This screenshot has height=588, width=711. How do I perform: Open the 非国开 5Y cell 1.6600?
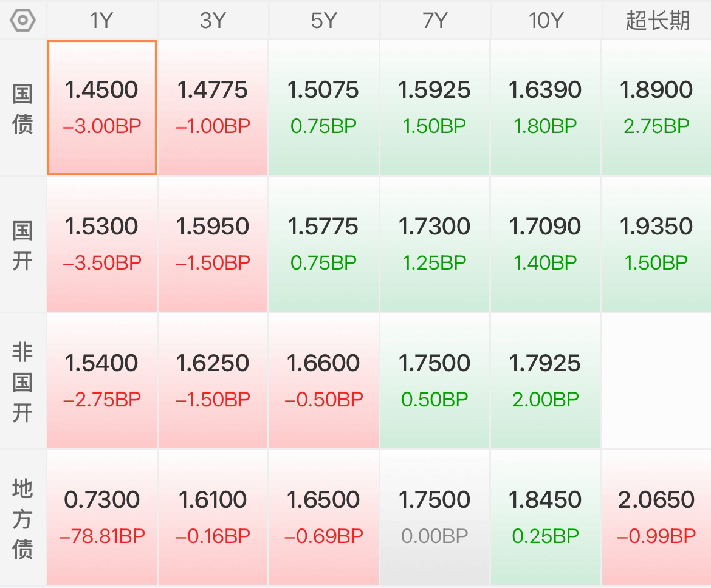(324, 381)
